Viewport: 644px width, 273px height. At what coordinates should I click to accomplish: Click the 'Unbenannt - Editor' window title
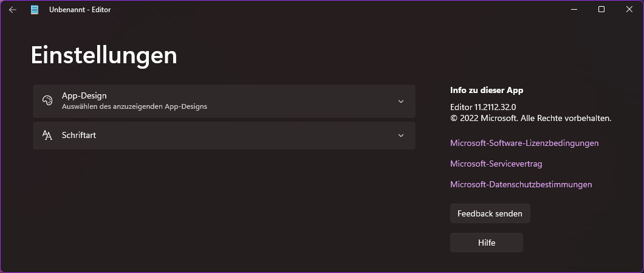click(80, 10)
